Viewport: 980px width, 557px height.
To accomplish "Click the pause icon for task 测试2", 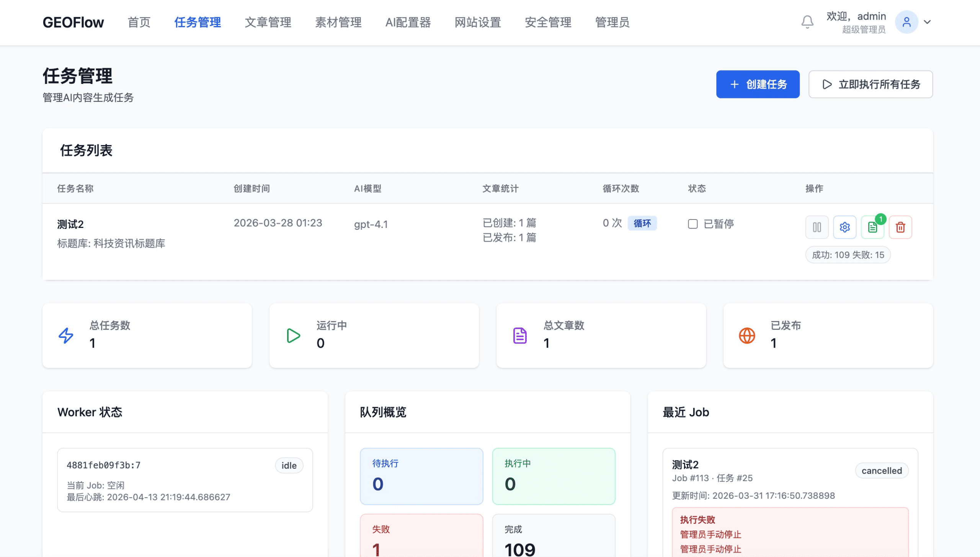I will click(817, 227).
